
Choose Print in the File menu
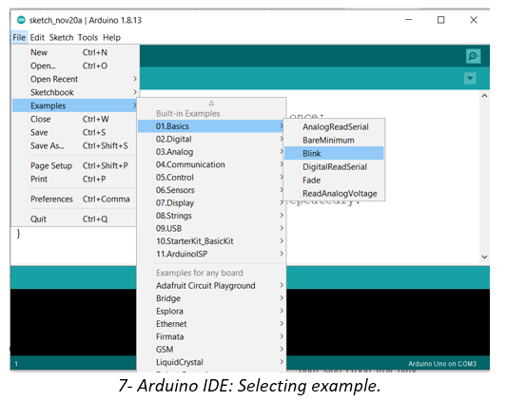[x=75, y=179]
